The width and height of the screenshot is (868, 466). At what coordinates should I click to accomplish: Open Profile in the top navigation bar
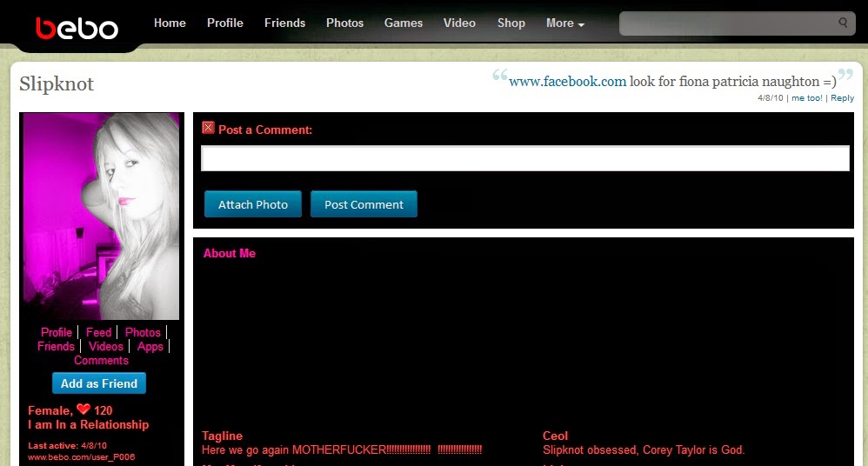pos(224,23)
